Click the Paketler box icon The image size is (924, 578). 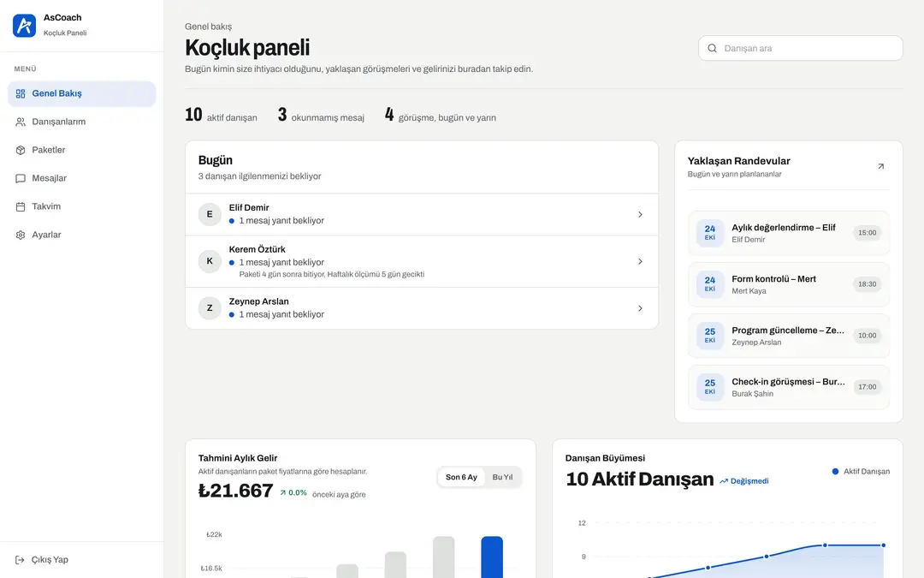click(x=21, y=151)
